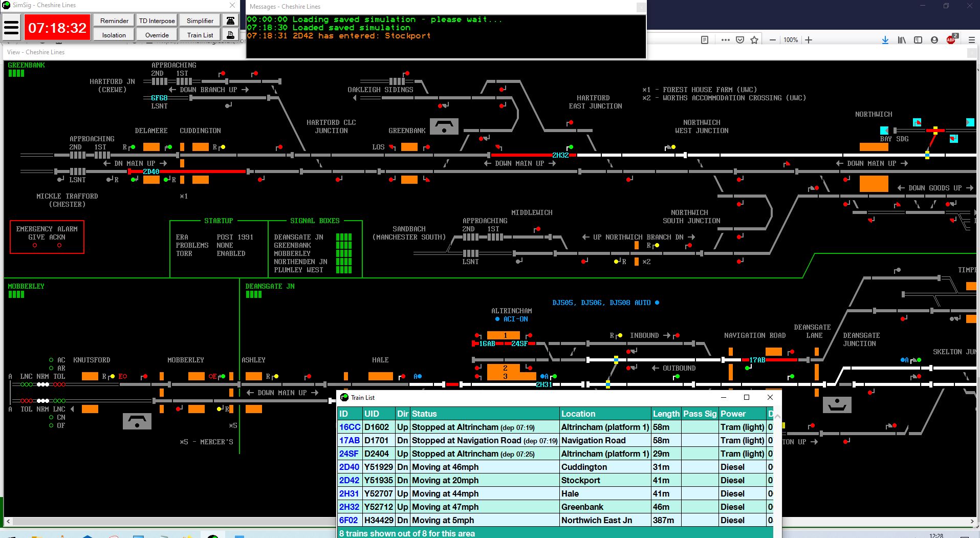980x538 pixels.
Task: Click the Simplifier button
Action: (200, 20)
